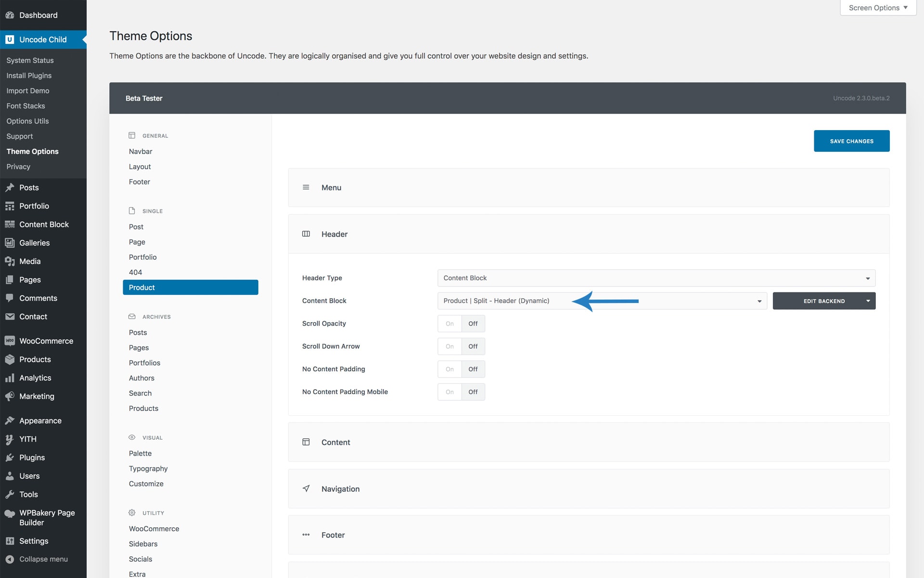The width and height of the screenshot is (924, 578).
Task: Click the Marketing megaphone icon
Action: coord(10,396)
